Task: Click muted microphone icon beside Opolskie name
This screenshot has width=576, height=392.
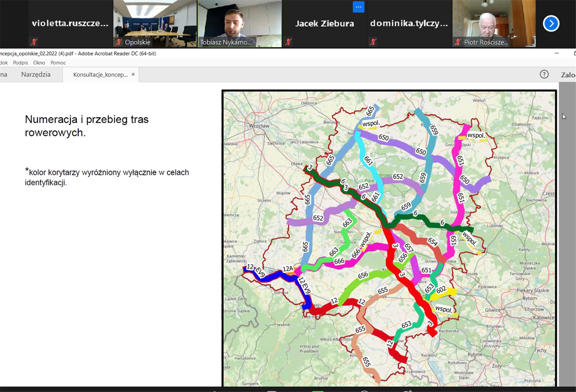Action: coord(119,42)
